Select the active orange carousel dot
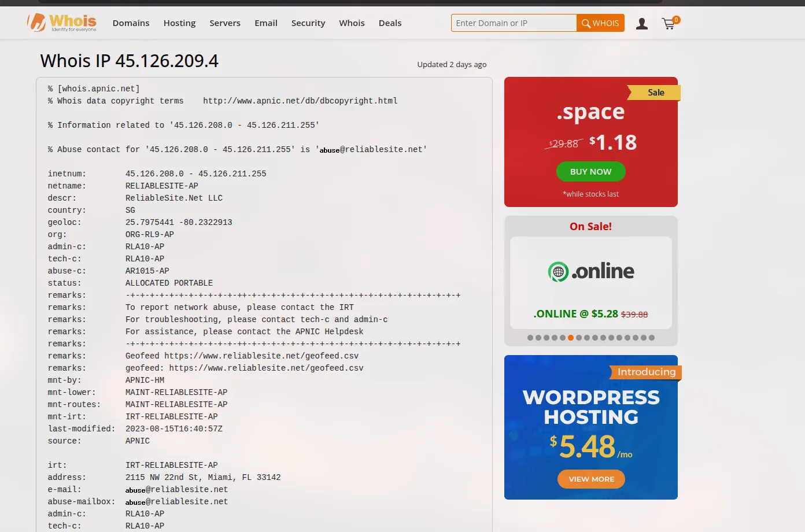The height and width of the screenshot is (532, 805). (571, 338)
